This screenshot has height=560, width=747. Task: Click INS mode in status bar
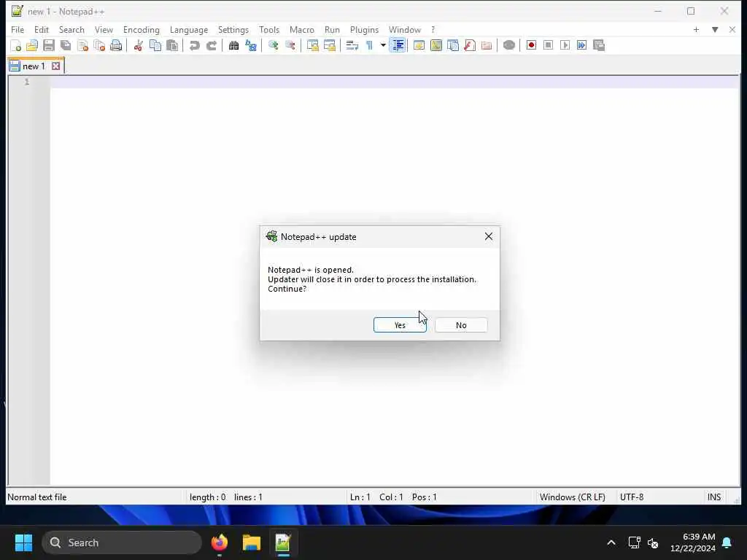coord(713,497)
